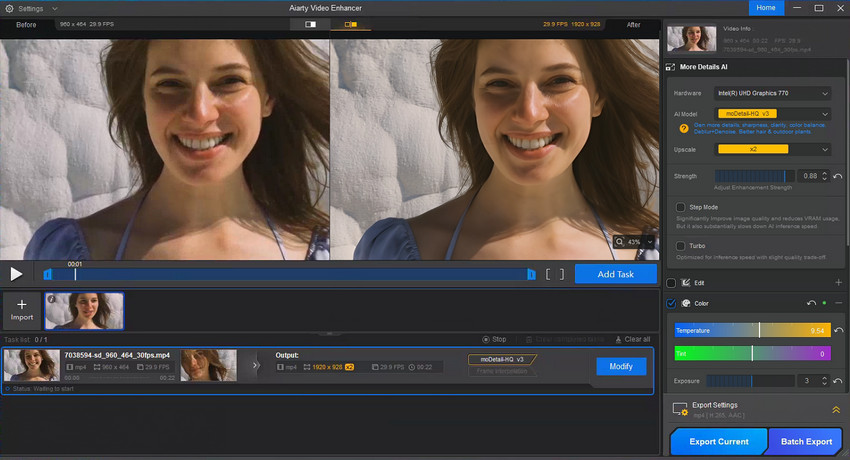Adjust the Temperature color slider

pyautogui.click(x=752, y=330)
